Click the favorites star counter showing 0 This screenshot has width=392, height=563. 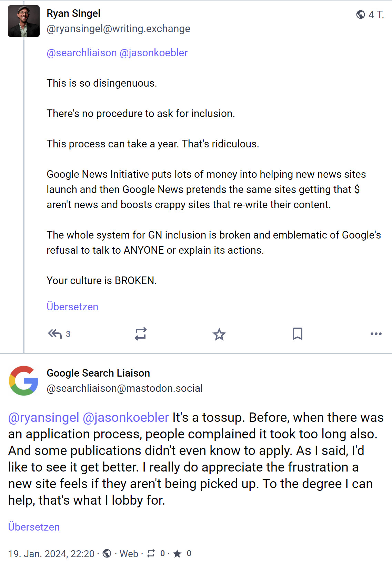[178, 554]
